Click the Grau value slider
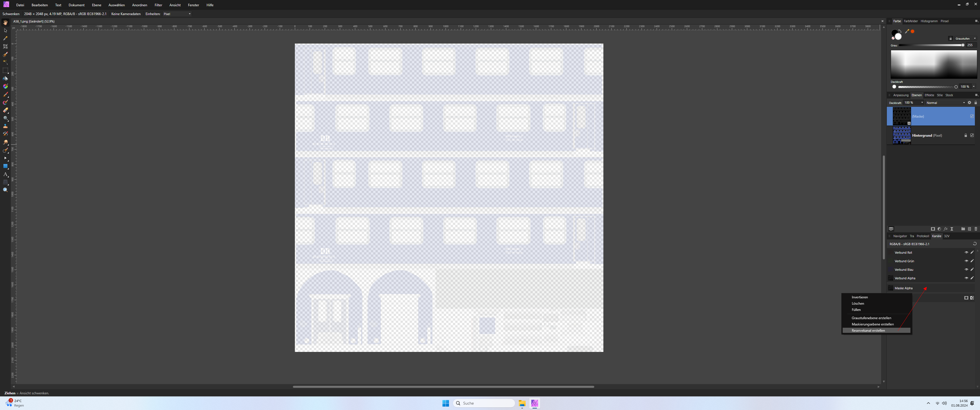Viewport: 980px width, 410px height. (x=931, y=45)
